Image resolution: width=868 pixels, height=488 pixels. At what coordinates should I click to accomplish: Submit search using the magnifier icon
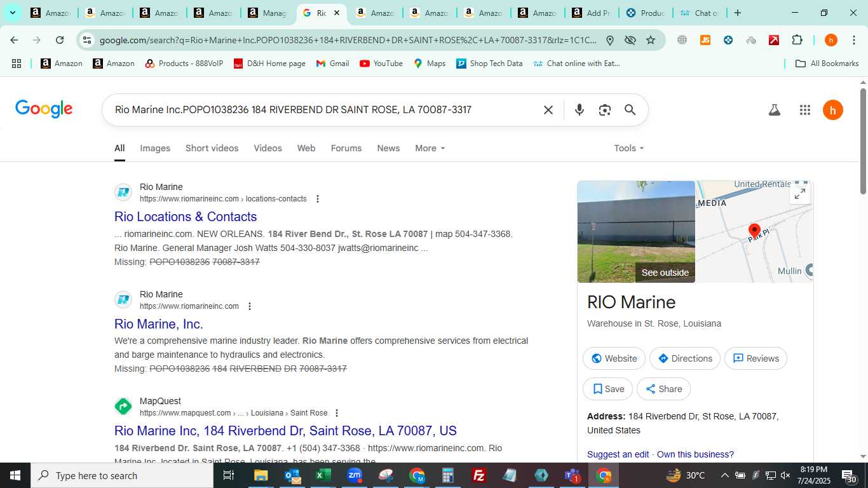pos(630,110)
